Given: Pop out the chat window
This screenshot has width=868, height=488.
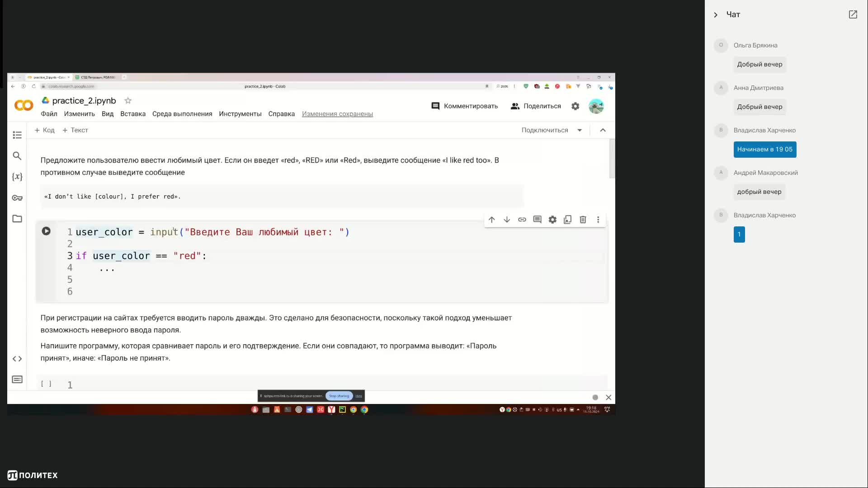Looking at the screenshot, I should 853,14.
